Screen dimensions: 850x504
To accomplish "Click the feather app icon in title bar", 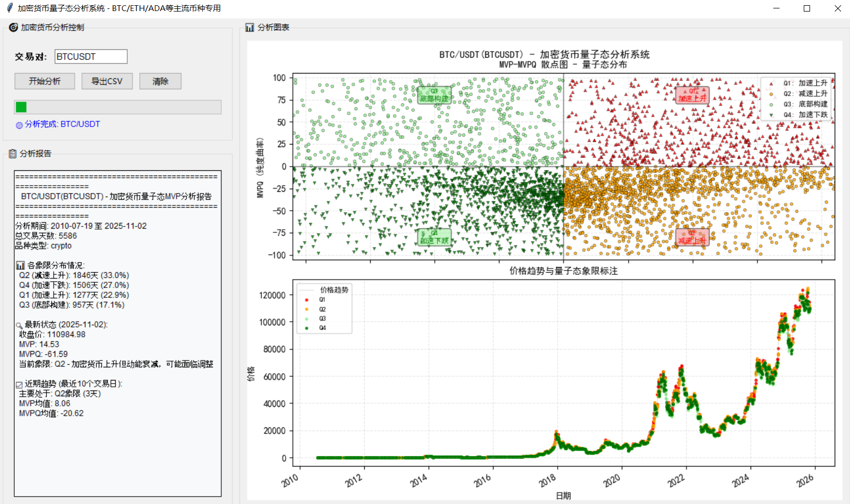I will pyautogui.click(x=9, y=8).
